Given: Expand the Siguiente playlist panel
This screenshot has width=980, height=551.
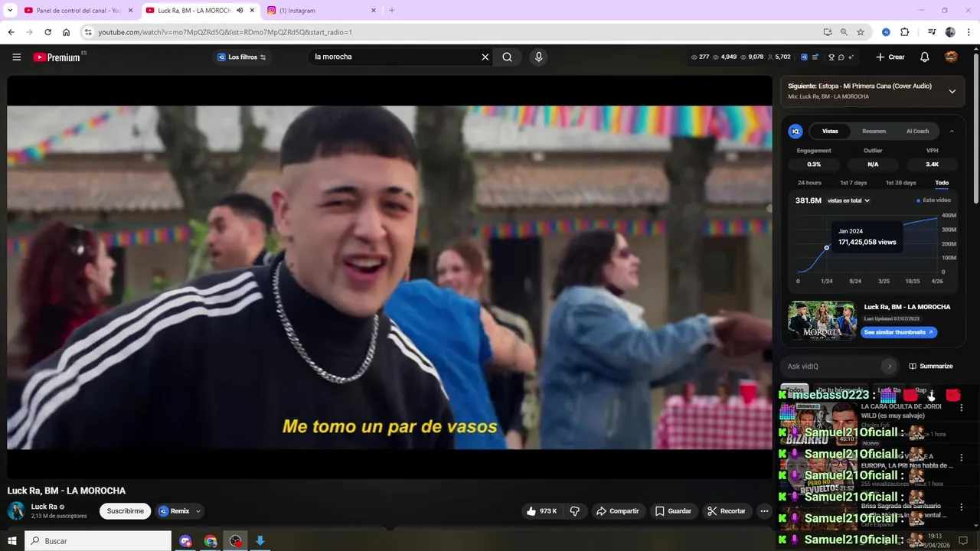Looking at the screenshot, I should pos(952,91).
